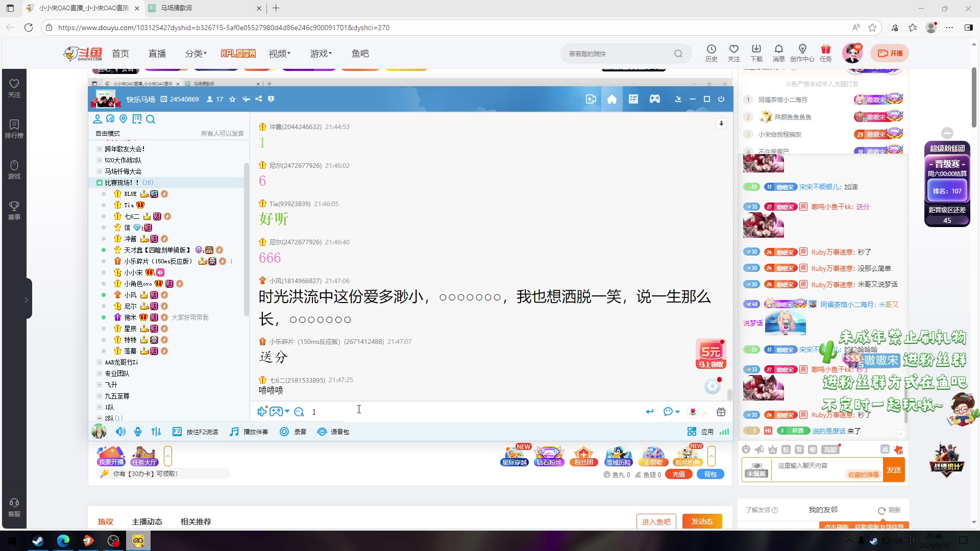Switch to the 热议 tab
The width and height of the screenshot is (980, 551).
105,521
